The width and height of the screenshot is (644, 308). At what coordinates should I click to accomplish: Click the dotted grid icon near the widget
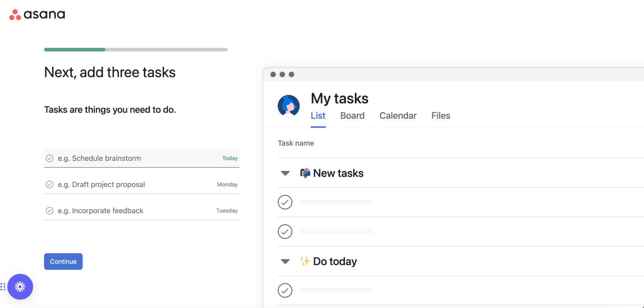[3, 287]
